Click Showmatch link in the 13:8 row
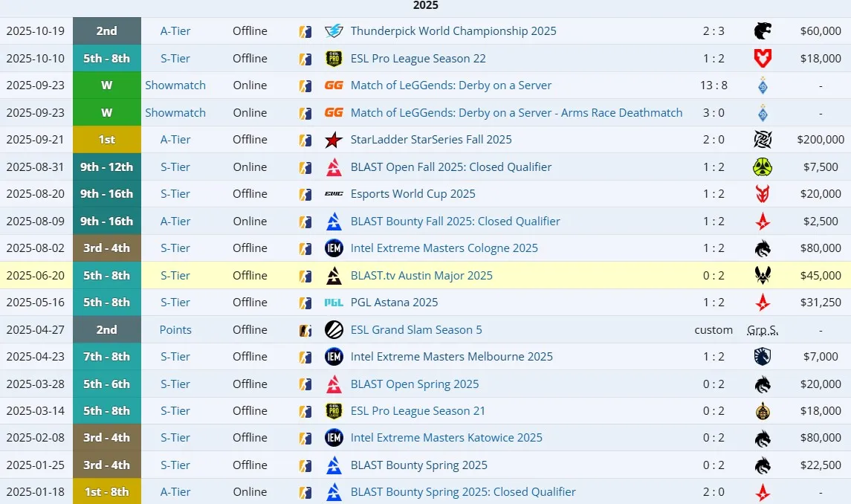Screen dimensions: 851x504 [175, 85]
